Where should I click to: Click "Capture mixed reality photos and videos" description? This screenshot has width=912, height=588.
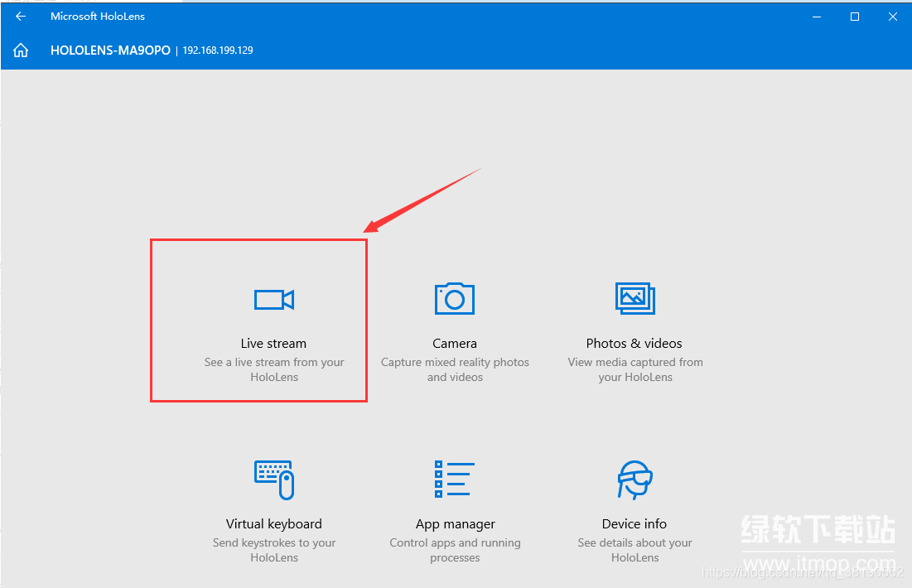click(x=455, y=369)
